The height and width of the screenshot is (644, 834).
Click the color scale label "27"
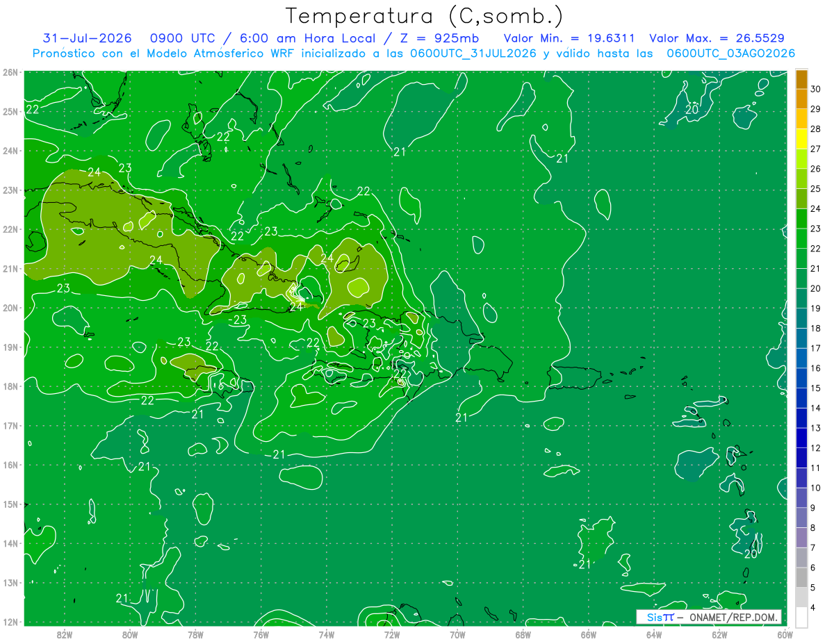(815, 149)
